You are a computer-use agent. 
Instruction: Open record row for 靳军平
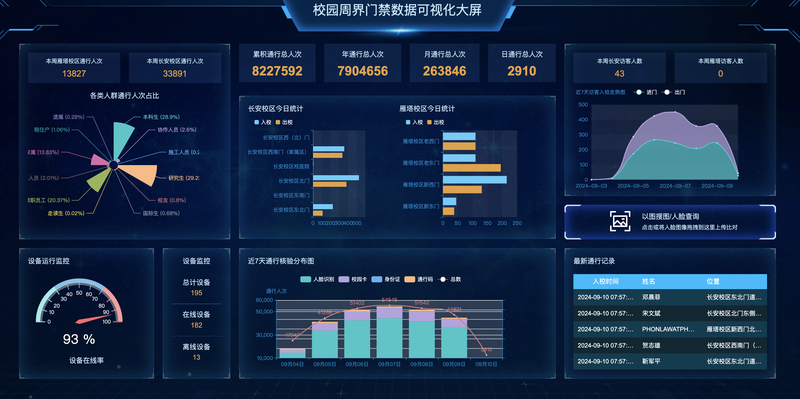pyautogui.click(x=670, y=361)
